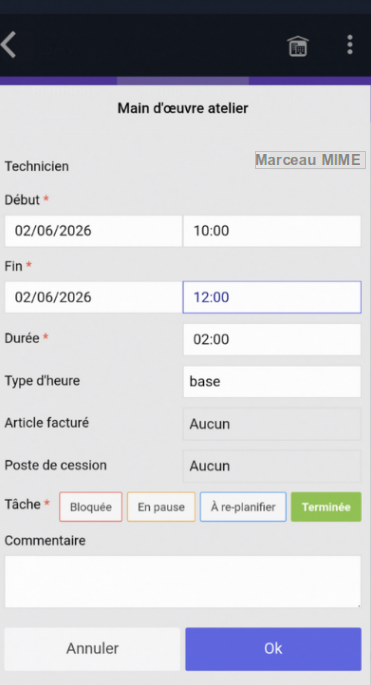Click the Annuler button
Image resolution: width=371 pixels, height=685 pixels.
(x=92, y=649)
